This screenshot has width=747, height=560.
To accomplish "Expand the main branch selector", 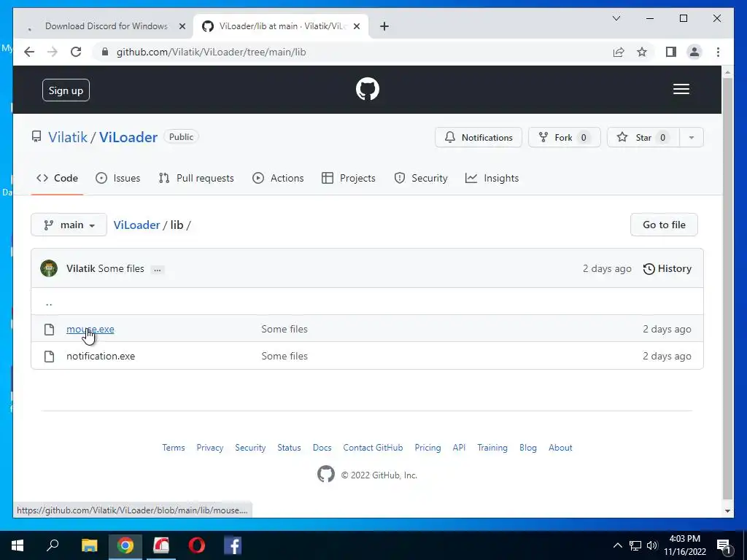I will click(x=69, y=225).
